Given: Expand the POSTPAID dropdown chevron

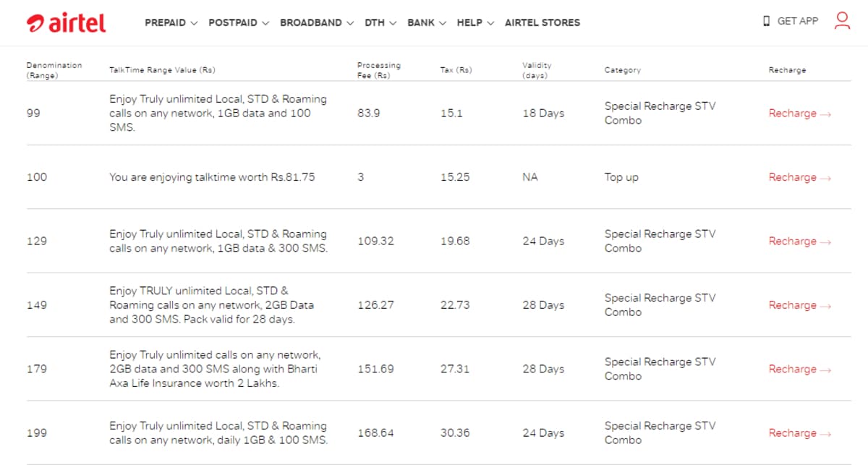Looking at the screenshot, I should (265, 22).
